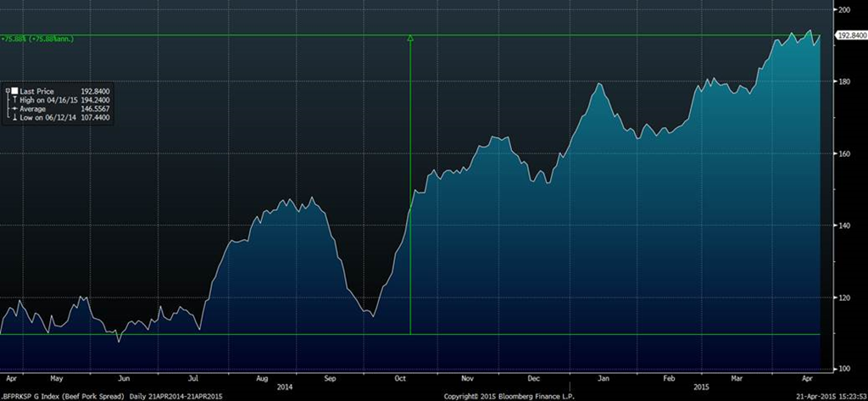This screenshot has height=401, width=868.
Task: Click the 192.8400 last price tag on axis
Action: coord(850,36)
